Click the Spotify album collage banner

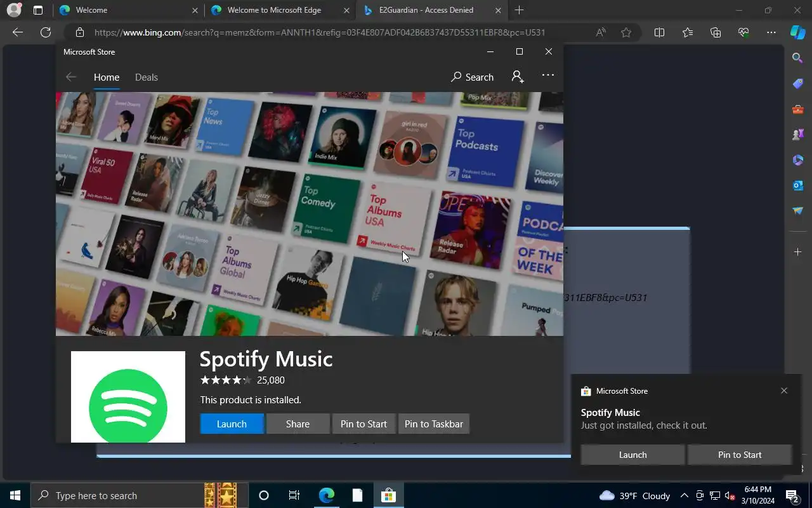point(310,214)
